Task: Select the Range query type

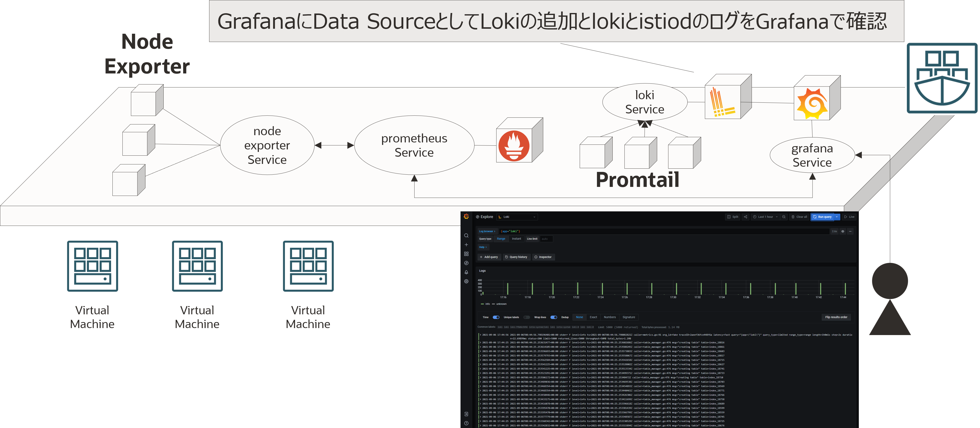Action: (x=501, y=239)
